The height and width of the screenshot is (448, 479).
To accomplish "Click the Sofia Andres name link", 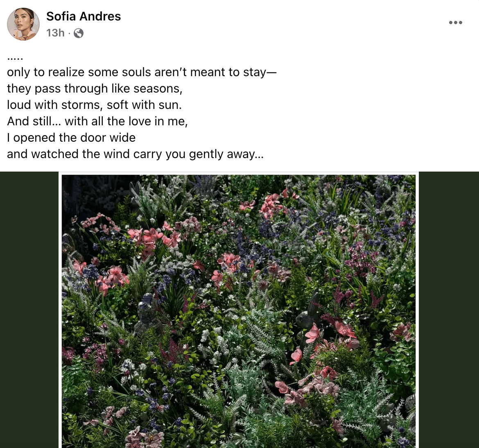I will [x=84, y=16].
